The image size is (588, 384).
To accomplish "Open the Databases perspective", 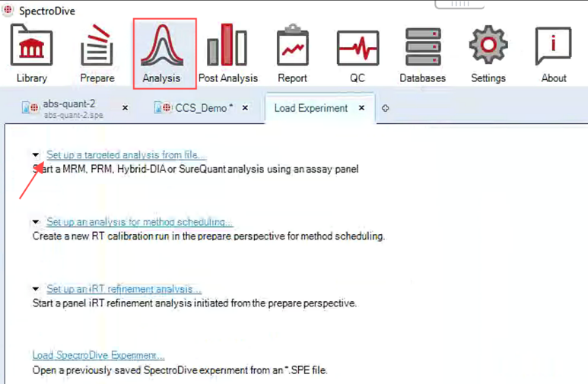I will click(x=423, y=53).
